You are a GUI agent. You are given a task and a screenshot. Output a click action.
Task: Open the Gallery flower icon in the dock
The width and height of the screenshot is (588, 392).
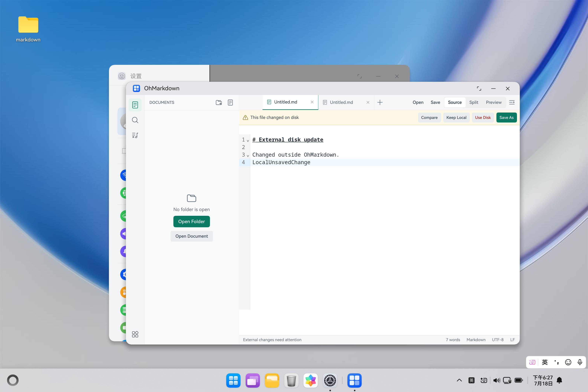pos(311,381)
